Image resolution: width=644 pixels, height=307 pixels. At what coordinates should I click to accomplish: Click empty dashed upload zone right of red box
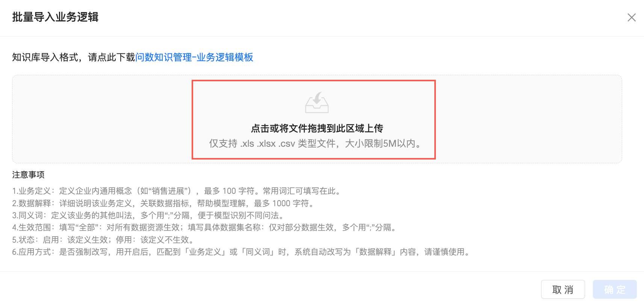529,119
